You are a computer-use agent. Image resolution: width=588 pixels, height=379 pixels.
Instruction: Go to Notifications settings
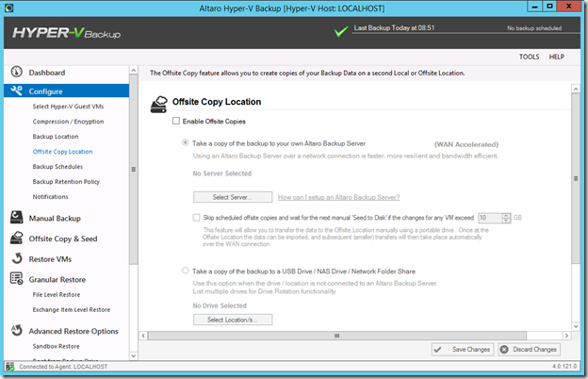[50, 197]
